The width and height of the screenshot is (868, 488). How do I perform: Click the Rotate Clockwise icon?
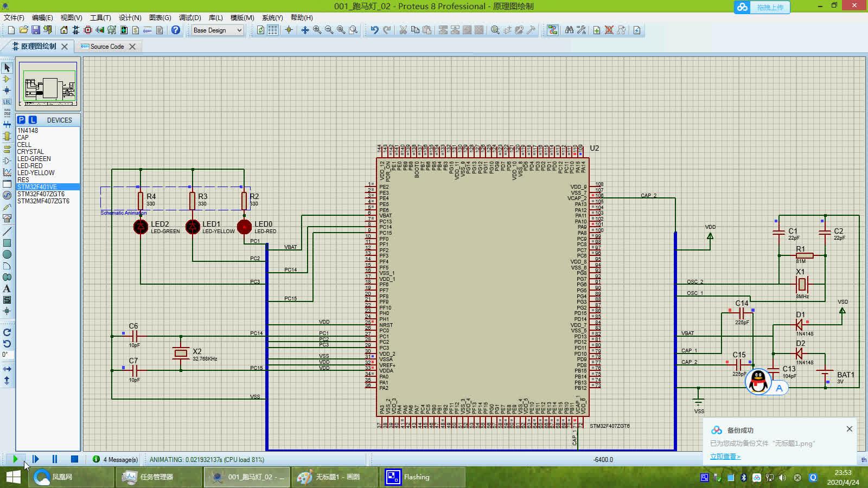(7, 332)
